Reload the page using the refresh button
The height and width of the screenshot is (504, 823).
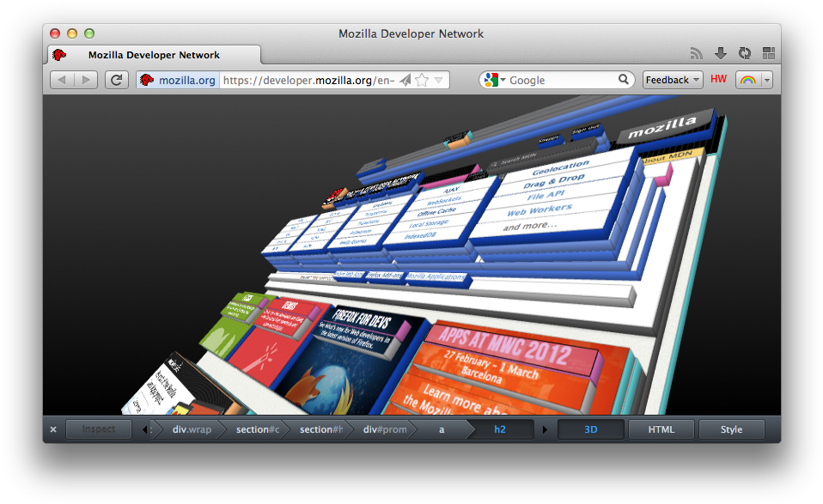(117, 80)
